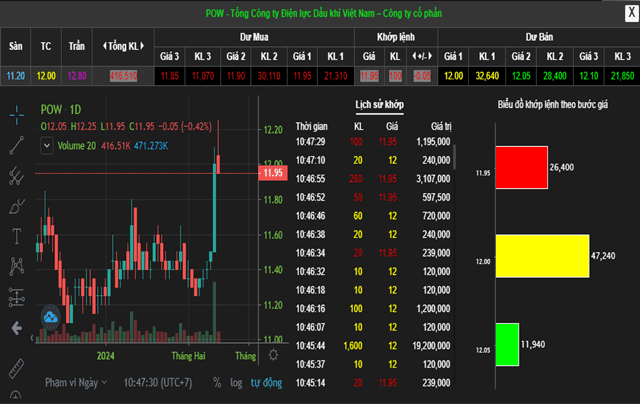
Task: Click the left arrow beside +/-
Action: 414,56
